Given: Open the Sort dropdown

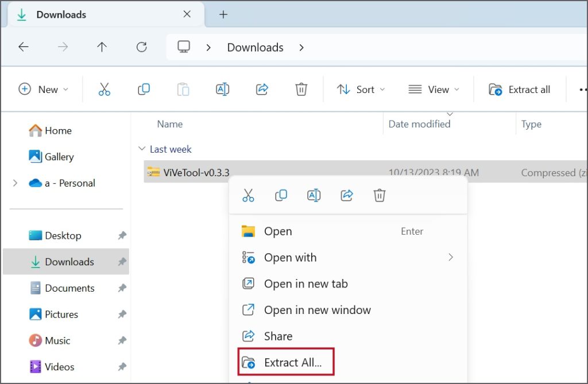Looking at the screenshot, I should [x=361, y=89].
